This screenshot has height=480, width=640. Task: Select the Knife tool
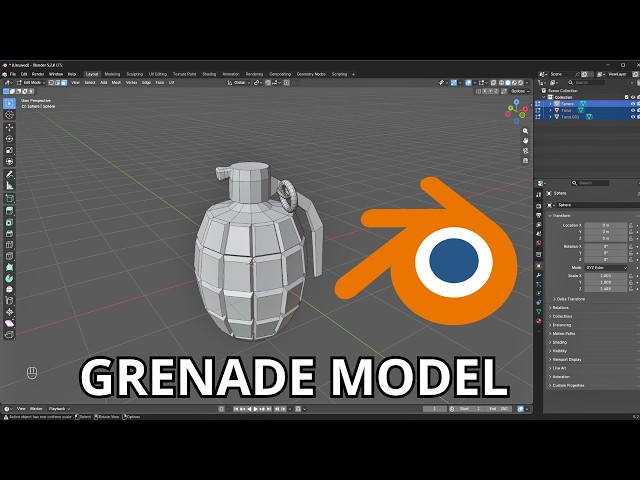[x=9, y=256]
